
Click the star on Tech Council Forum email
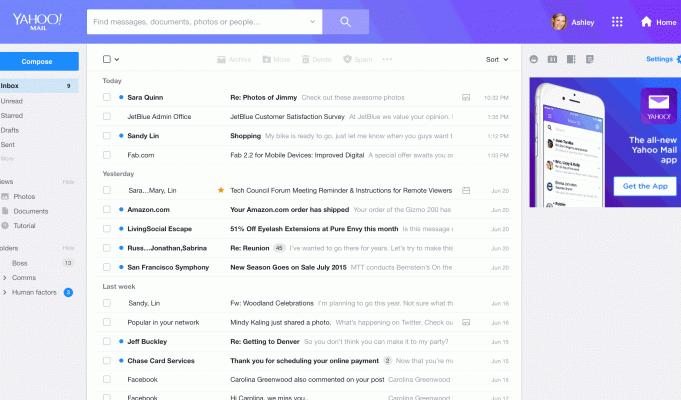click(x=221, y=190)
